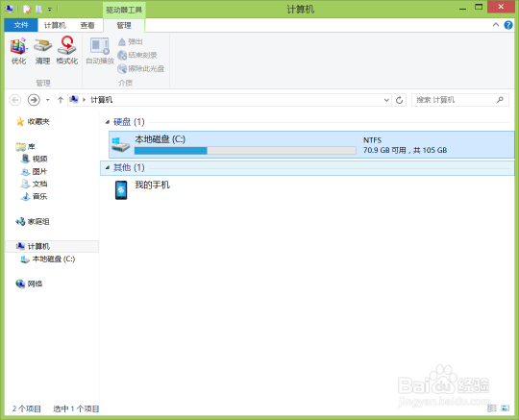Image resolution: width=519 pixels, height=420 pixels.
Task: Click Finish burning (结束刻录) item
Action: click(x=137, y=56)
